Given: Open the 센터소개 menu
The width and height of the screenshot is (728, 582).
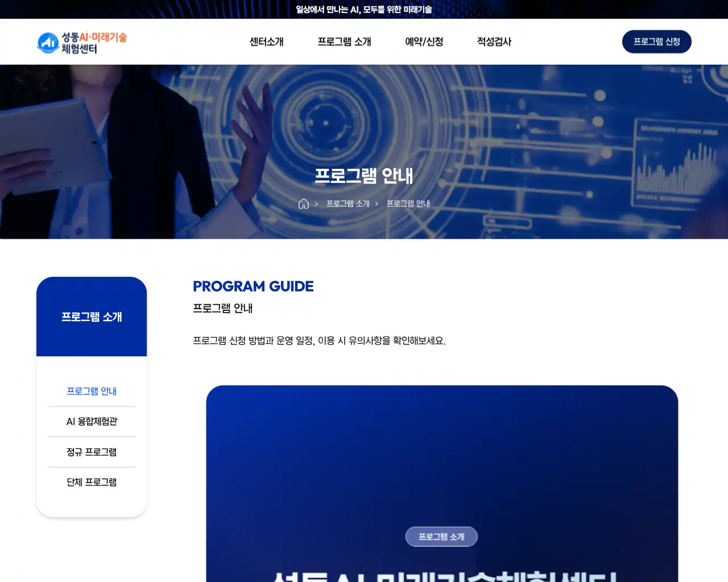Looking at the screenshot, I should tap(266, 41).
